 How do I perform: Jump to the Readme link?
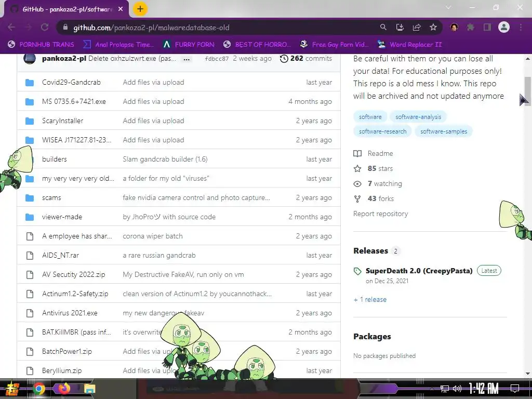tap(374, 153)
